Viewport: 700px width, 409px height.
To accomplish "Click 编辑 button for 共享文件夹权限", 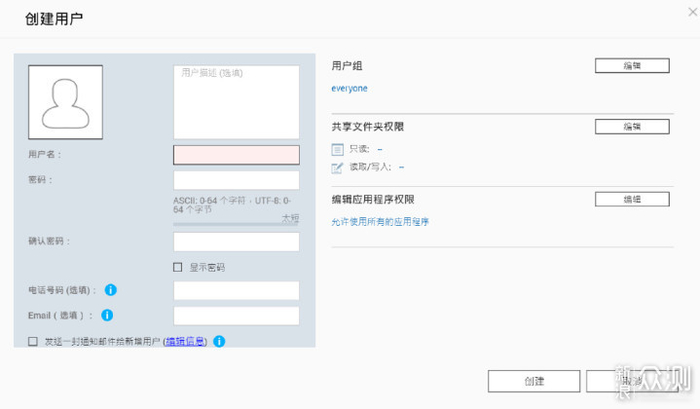I will point(632,126).
